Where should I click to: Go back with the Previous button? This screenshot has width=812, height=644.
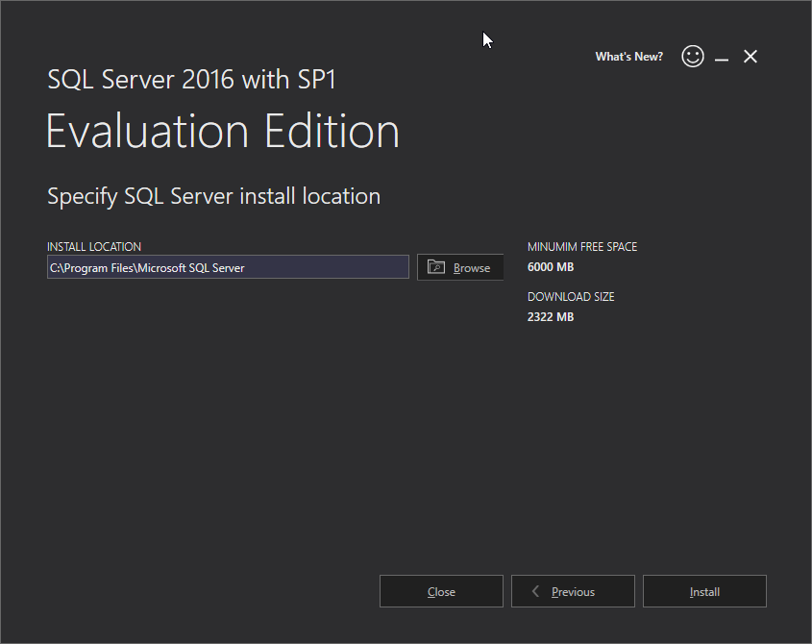[573, 591]
